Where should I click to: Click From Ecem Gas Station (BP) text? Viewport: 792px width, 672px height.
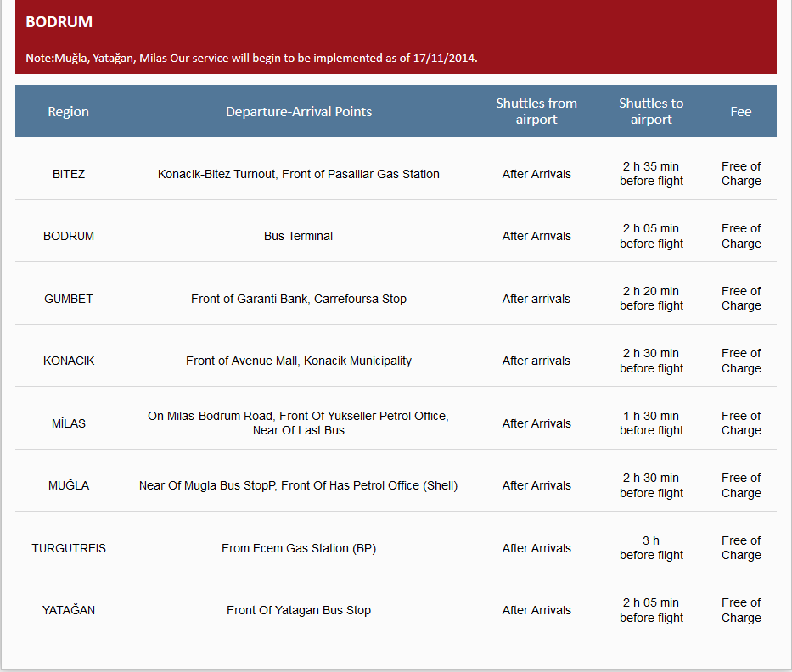click(x=299, y=548)
